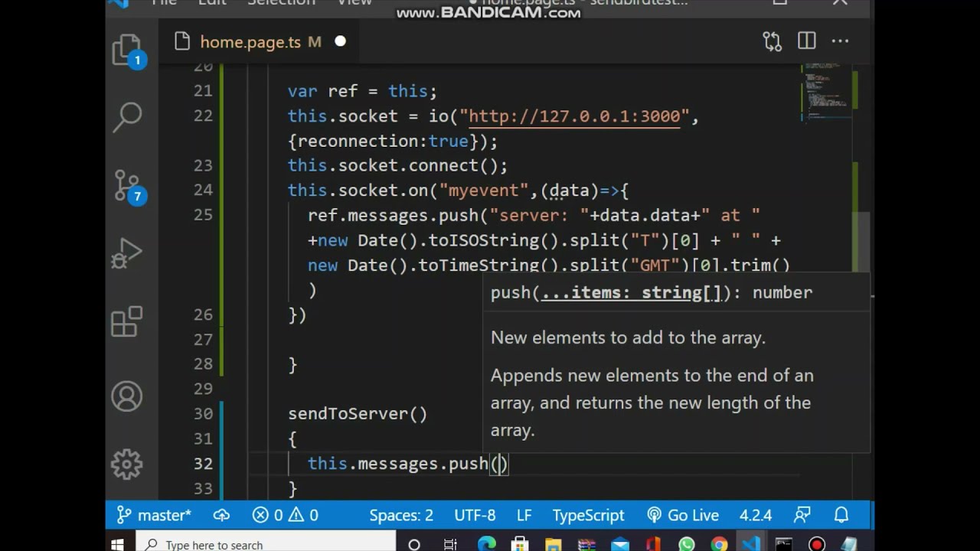
Task: Click line number 24 in gutter
Action: point(203,190)
